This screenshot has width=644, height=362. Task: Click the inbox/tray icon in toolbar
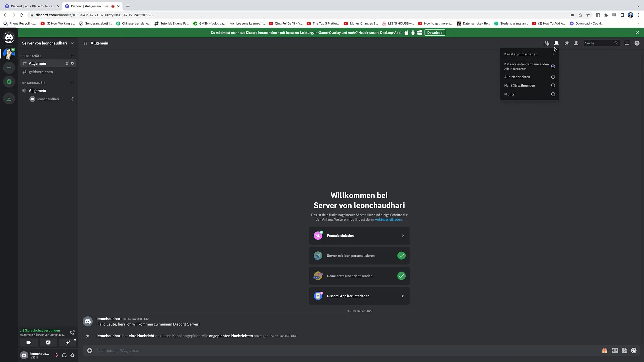click(x=627, y=43)
